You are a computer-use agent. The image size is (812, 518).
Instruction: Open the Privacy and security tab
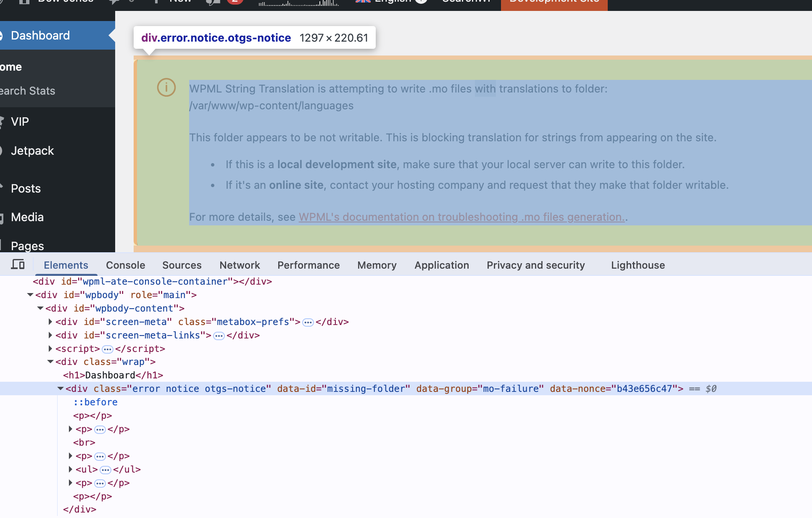(536, 265)
